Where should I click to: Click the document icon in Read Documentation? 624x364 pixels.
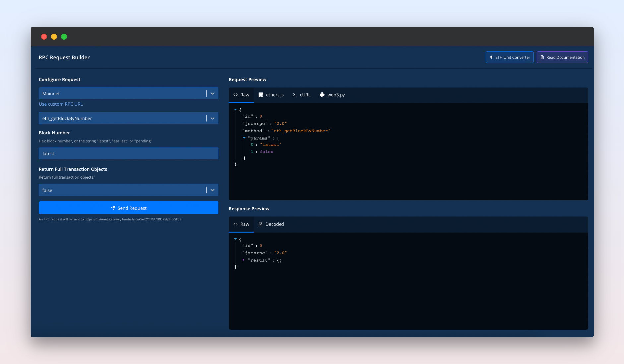(x=542, y=57)
